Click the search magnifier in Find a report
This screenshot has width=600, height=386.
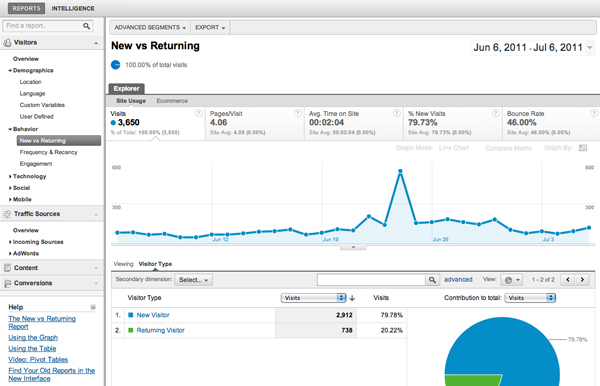86,26
